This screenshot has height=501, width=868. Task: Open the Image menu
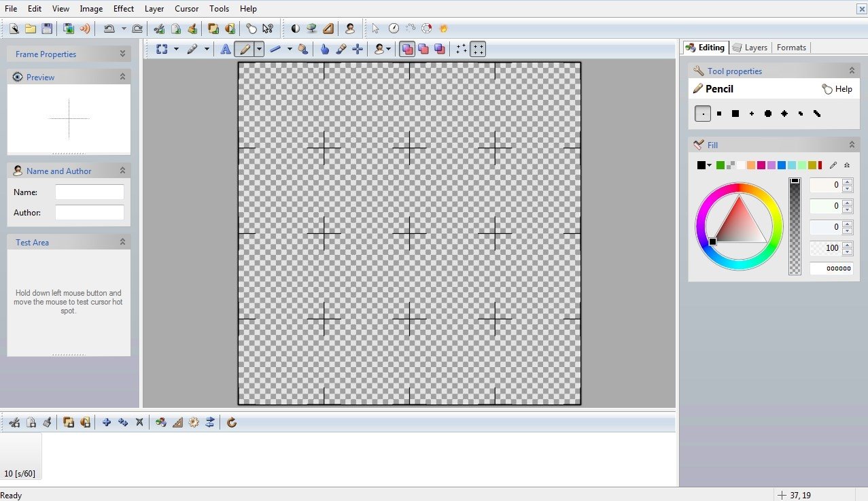point(91,9)
